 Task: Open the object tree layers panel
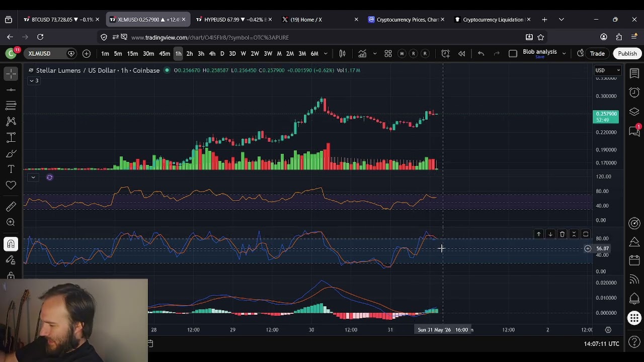tap(634, 112)
